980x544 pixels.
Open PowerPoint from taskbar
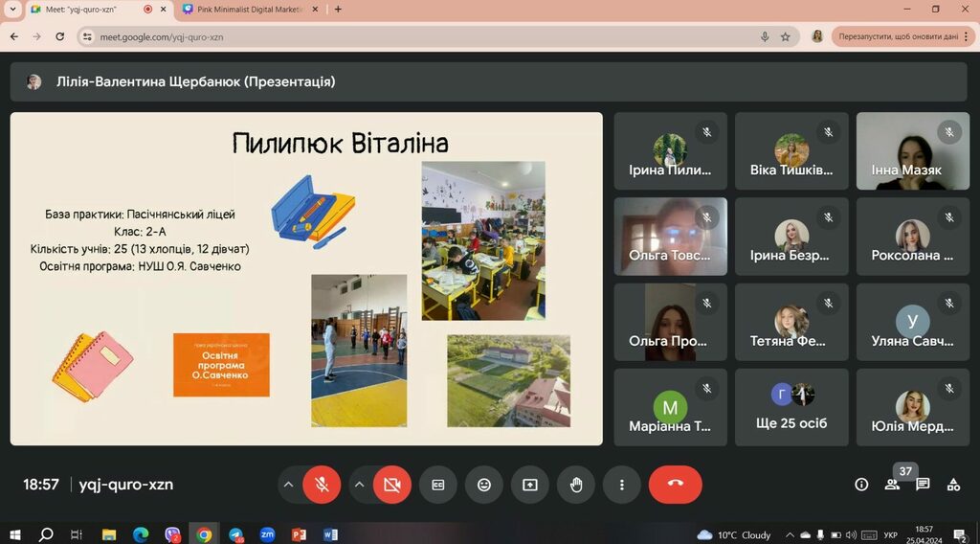coord(299,534)
